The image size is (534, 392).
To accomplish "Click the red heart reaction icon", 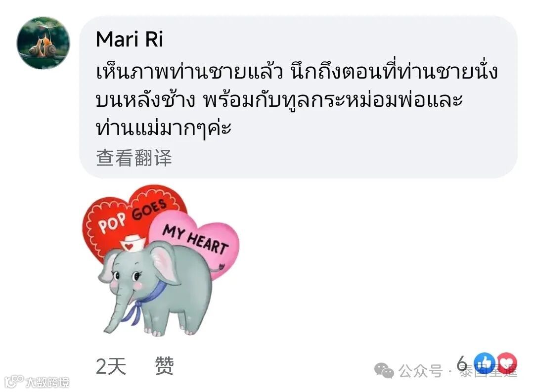I will coord(507,363).
